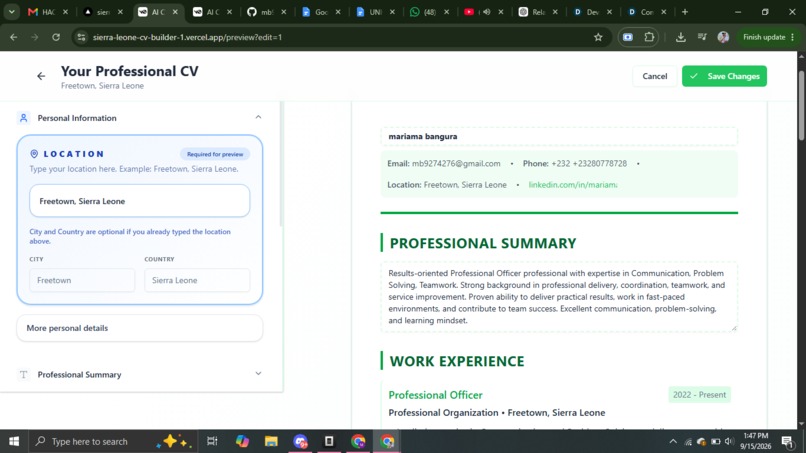This screenshot has width=806, height=453.
Task: Click the phone number +232 +23280778728
Action: [x=589, y=164]
